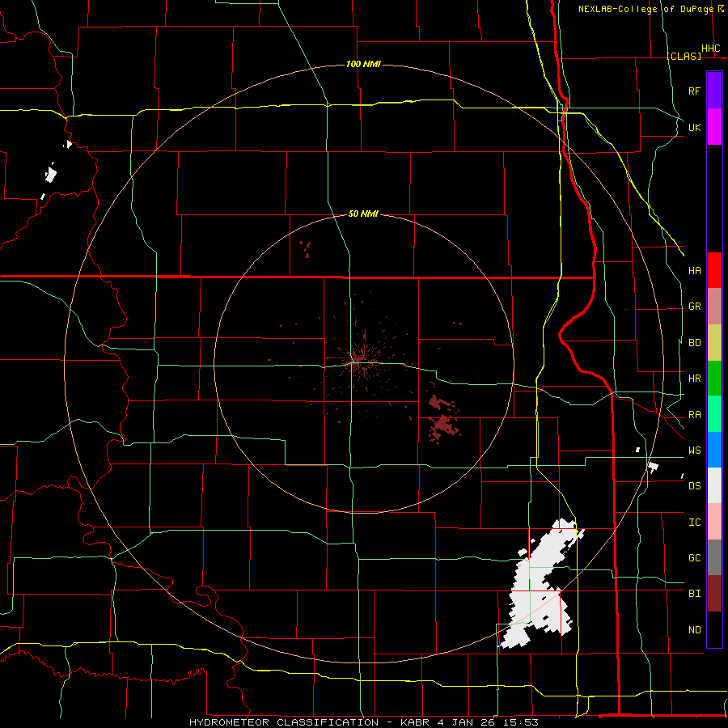This screenshot has height=728, width=728.
Task: Click the 'GR' legend label
Action: tap(694, 307)
